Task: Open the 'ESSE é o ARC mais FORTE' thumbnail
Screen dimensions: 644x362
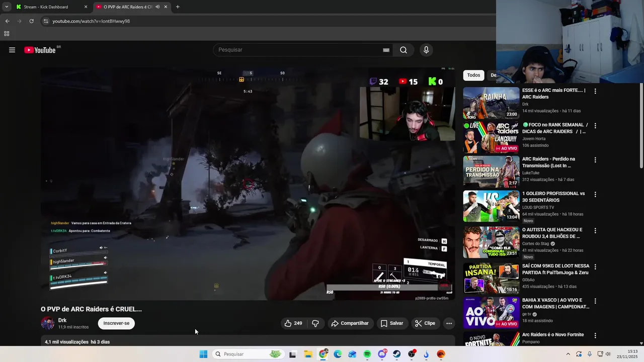Action: [491, 103]
